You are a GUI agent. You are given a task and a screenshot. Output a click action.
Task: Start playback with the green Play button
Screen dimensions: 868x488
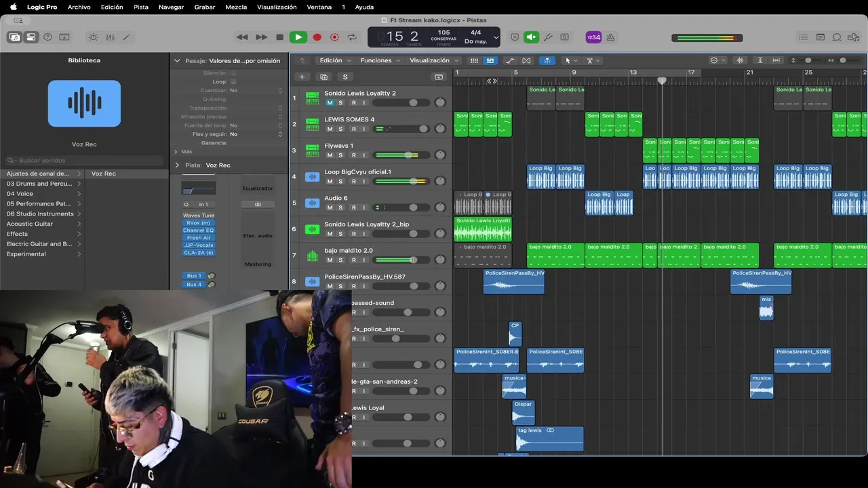pos(298,37)
